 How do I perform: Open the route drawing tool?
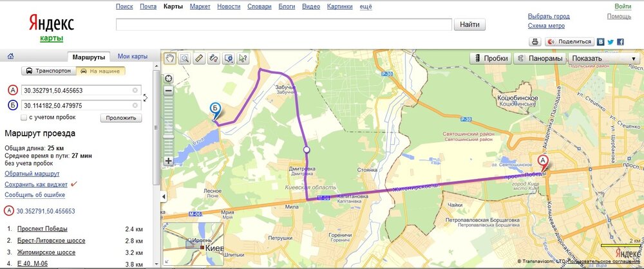click(x=214, y=59)
